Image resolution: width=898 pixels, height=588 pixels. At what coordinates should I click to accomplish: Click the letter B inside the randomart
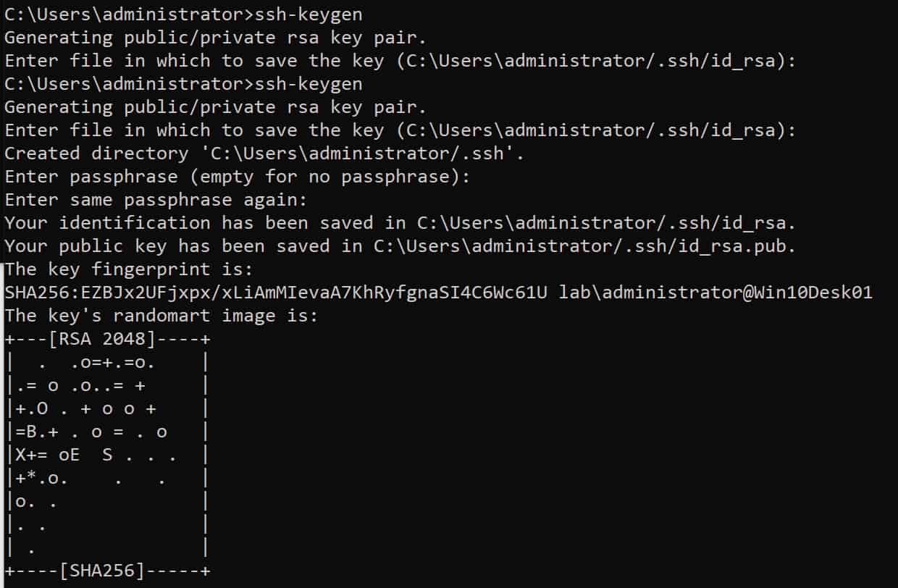pos(31,432)
